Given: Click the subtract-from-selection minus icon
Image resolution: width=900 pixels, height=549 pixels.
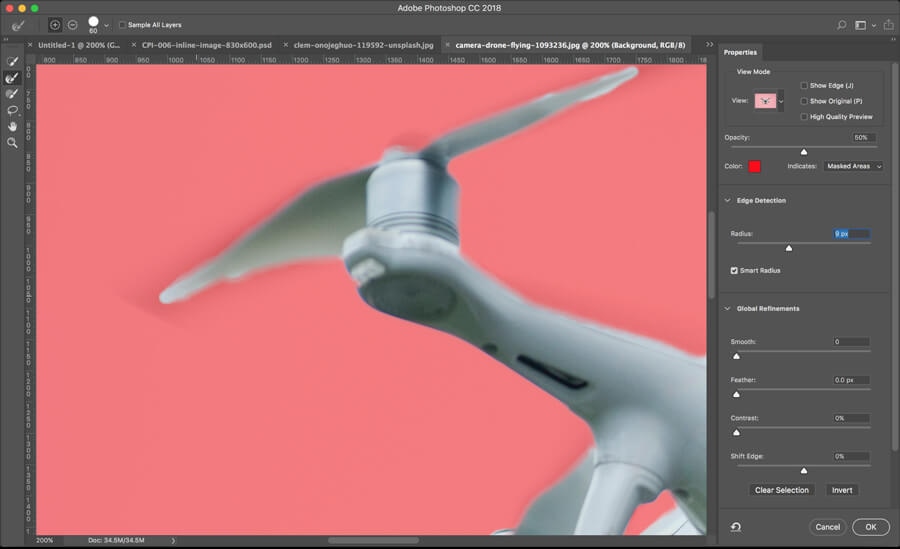Looking at the screenshot, I should point(72,24).
